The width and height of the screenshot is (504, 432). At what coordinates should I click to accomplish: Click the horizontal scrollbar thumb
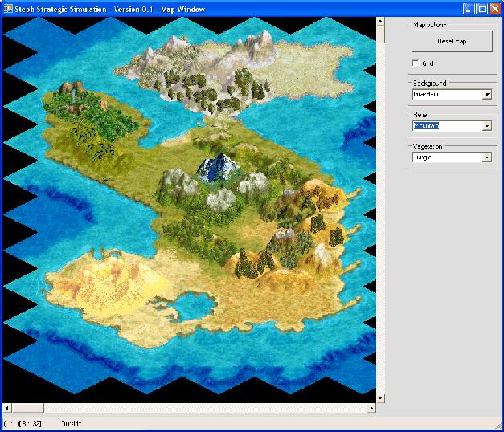[x=28, y=408]
